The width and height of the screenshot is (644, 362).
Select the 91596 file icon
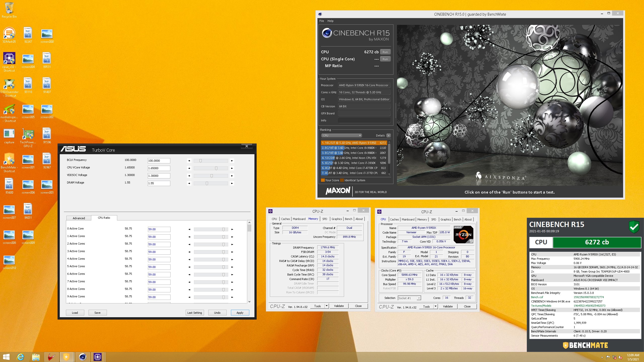(x=47, y=136)
